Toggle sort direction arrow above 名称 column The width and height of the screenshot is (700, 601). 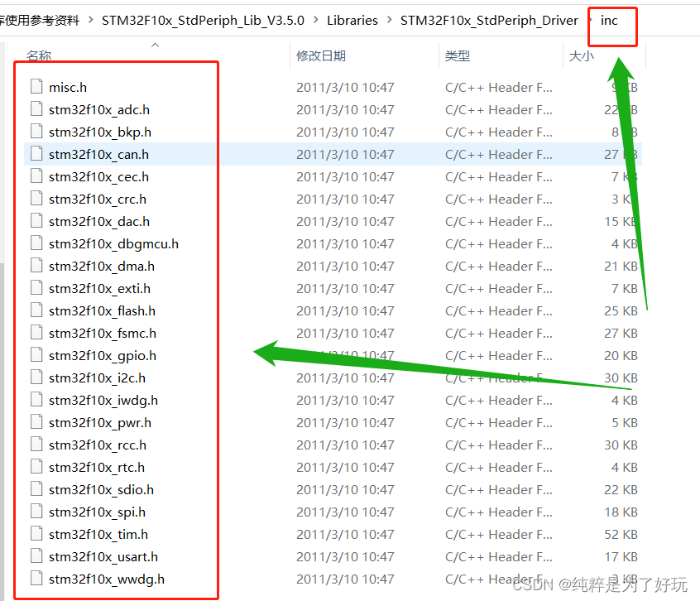(155, 45)
